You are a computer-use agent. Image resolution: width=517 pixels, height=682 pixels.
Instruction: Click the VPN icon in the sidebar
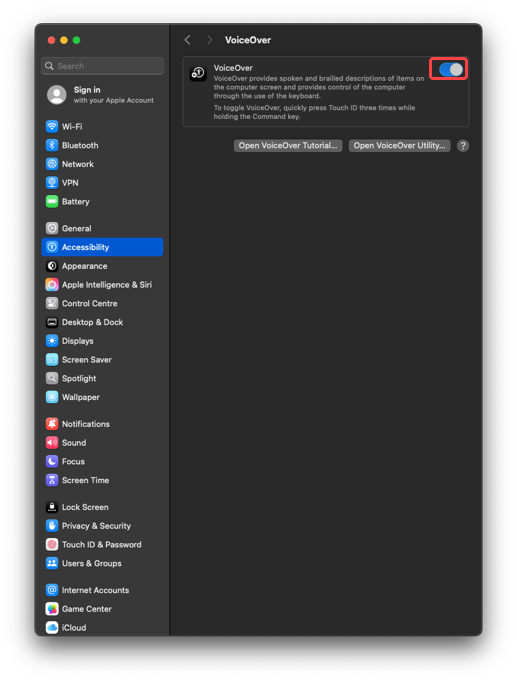click(52, 183)
